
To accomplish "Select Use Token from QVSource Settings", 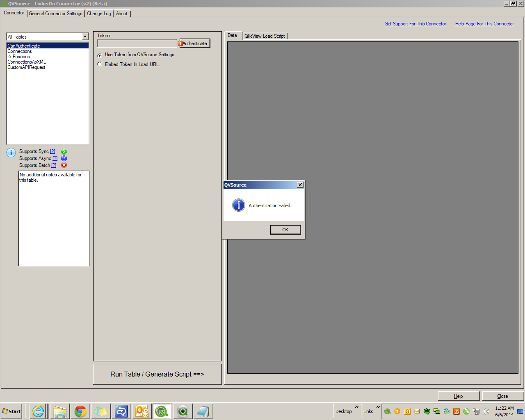I will 136,55.
